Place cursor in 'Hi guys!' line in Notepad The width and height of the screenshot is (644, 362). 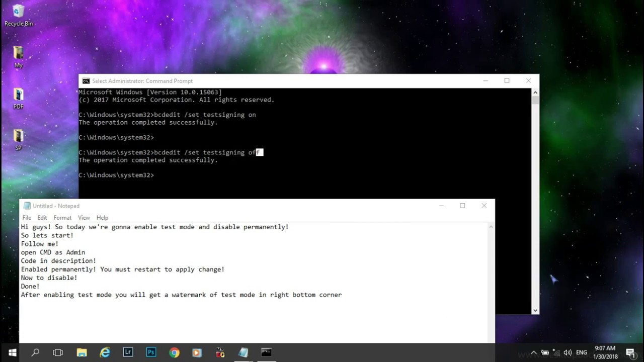[154, 227]
